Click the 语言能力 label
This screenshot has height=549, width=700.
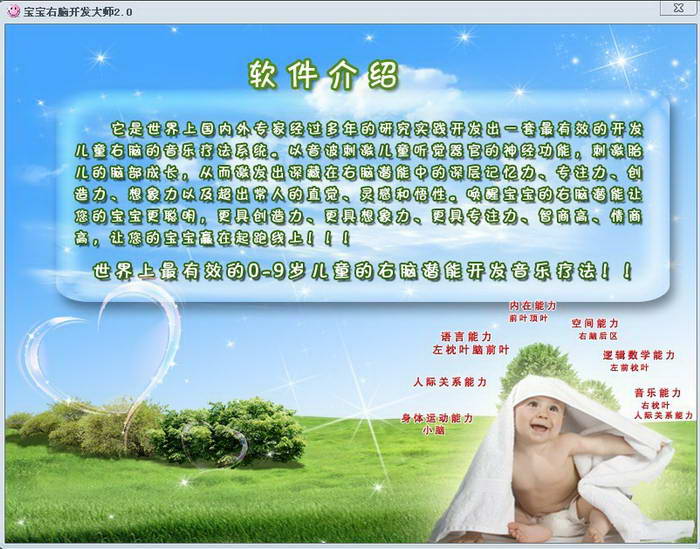coord(466,337)
